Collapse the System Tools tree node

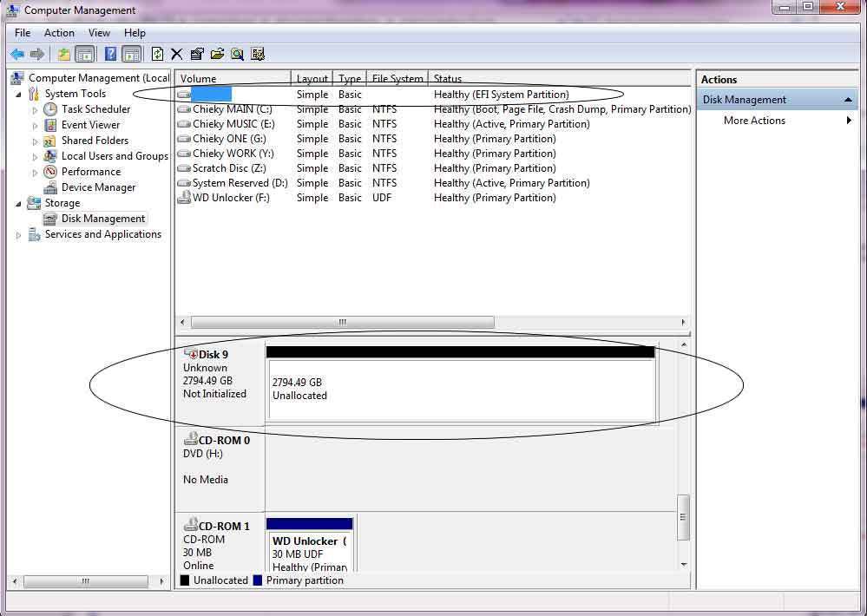[x=19, y=95]
